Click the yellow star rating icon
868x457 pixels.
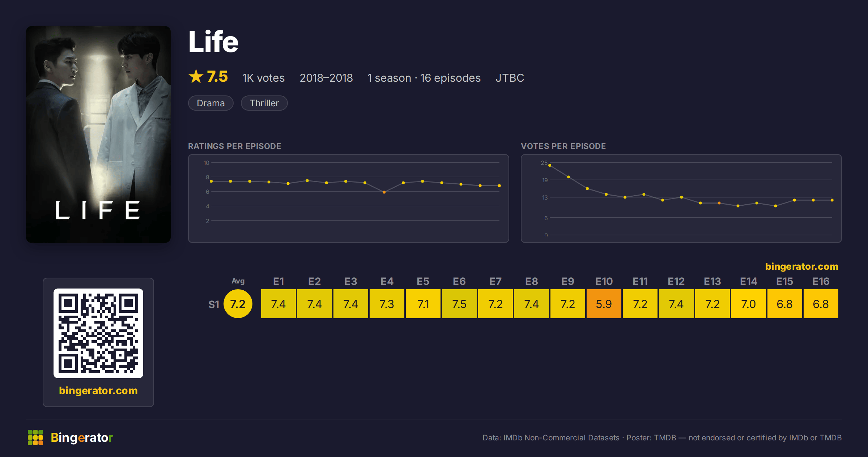click(x=196, y=76)
